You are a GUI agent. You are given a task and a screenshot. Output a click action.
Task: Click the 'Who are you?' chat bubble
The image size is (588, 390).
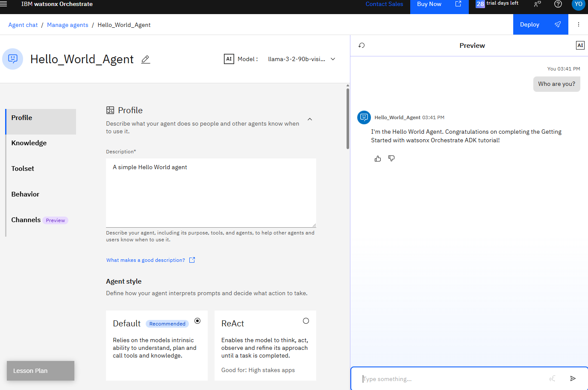pyautogui.click(x=556, y=84)
